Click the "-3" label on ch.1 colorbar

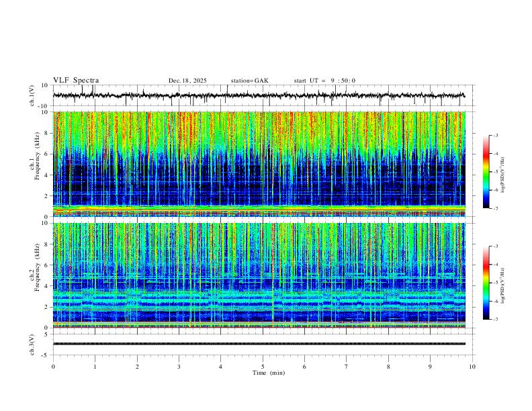pos(495,135)
